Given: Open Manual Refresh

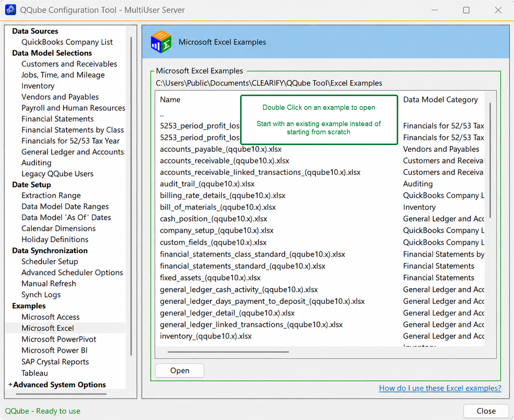Looking at the screenshot, I should pos(49,283).
